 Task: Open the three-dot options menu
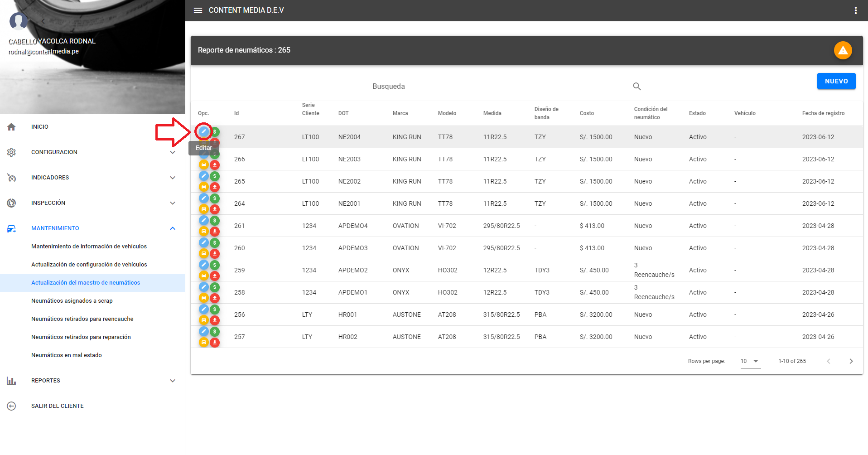click(855, 10)
